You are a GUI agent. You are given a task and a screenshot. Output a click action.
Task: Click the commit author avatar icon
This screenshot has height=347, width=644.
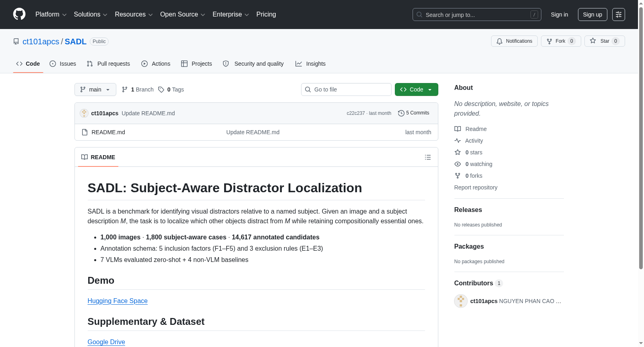coord(84,113)
